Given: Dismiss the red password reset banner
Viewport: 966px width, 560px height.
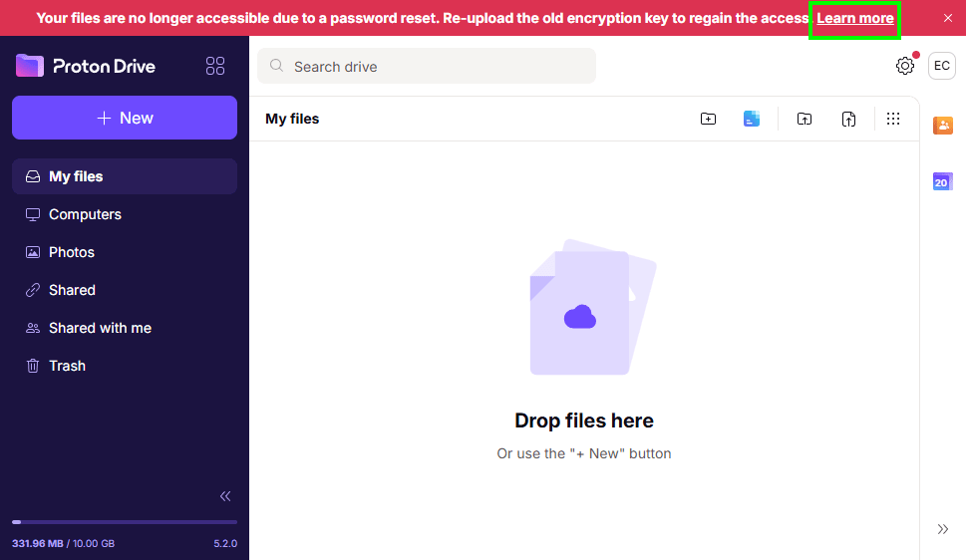Looking at the screenshot, I should point(947,19).
